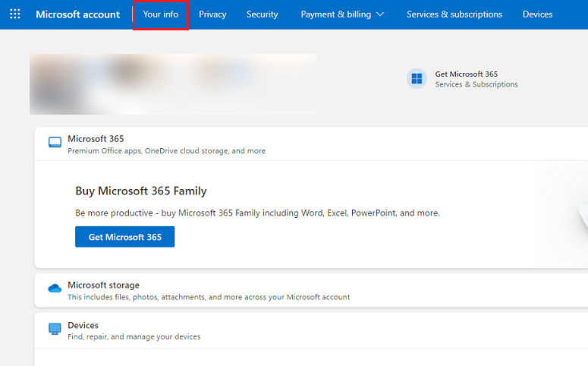Click the blurred profile banner
Screen dimensions: 588x366
pyautogui.click(x=173, y=84)
